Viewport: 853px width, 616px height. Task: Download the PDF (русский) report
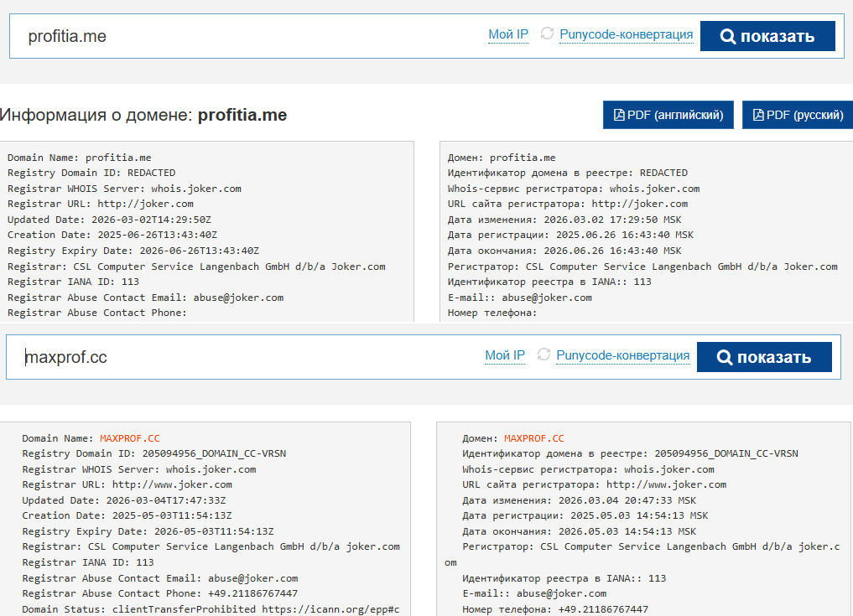pos(797,115)
